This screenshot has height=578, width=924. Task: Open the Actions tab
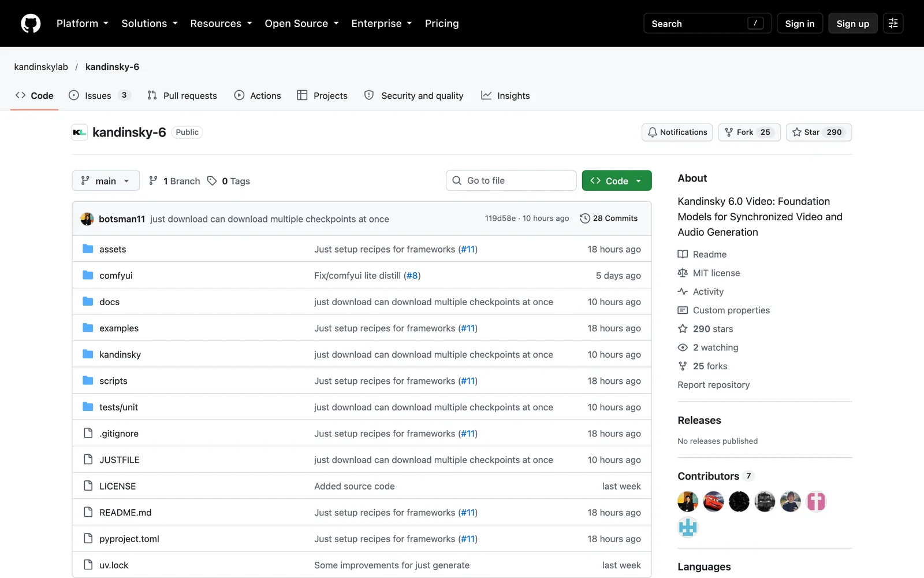pyautogui.click(x=258, y=95)
